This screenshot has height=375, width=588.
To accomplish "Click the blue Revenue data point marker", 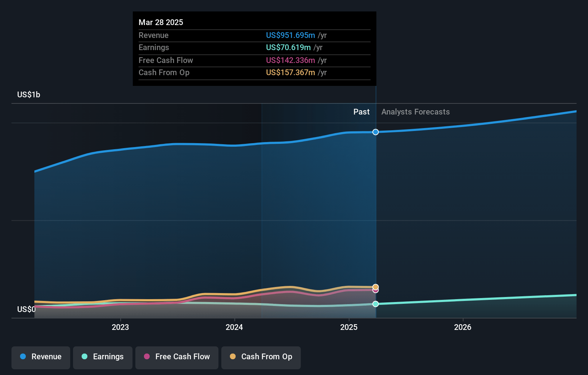I will (x=376, y=132).
